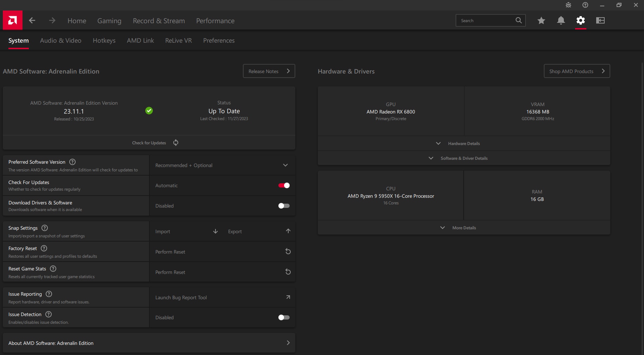This screenshot has height=355, width=644.
Task: Open the bug report icon in title bar
Action: click(x=568, y=5)
